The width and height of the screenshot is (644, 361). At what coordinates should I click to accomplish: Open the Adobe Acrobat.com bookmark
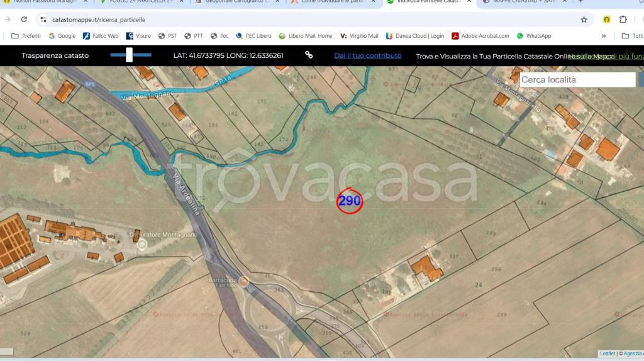(480, 36)
